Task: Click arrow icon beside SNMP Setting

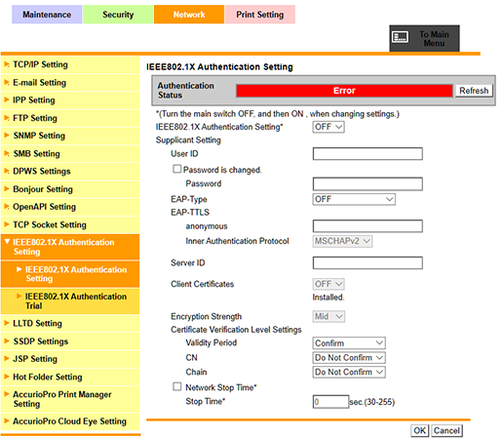Action: tap(7, 136)
